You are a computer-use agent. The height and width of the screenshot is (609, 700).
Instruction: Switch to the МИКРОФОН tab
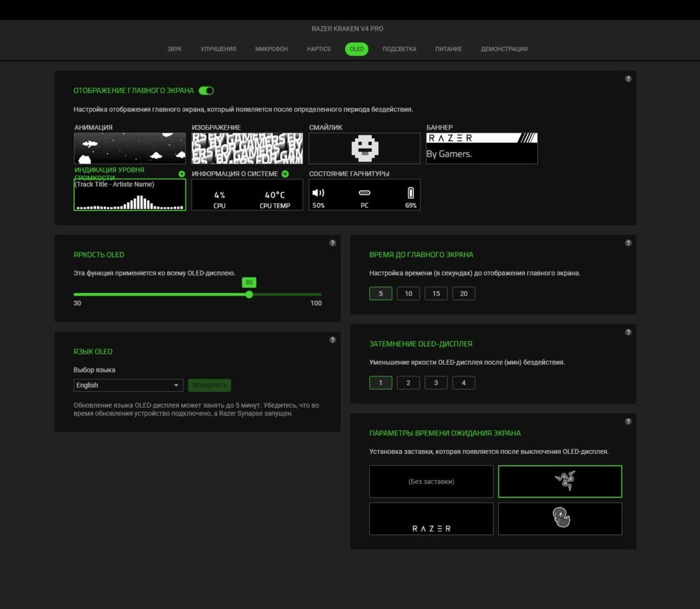click(x=271, y=49)
